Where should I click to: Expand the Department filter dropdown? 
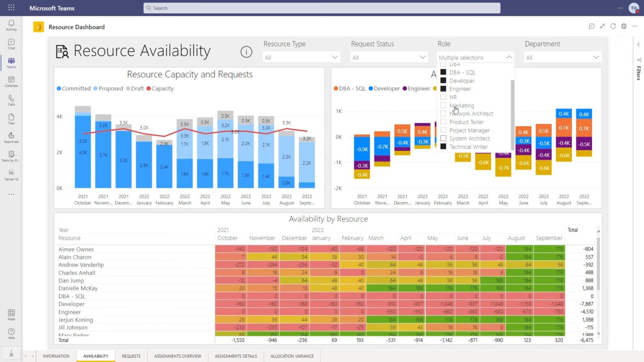(x=562, y=57)
